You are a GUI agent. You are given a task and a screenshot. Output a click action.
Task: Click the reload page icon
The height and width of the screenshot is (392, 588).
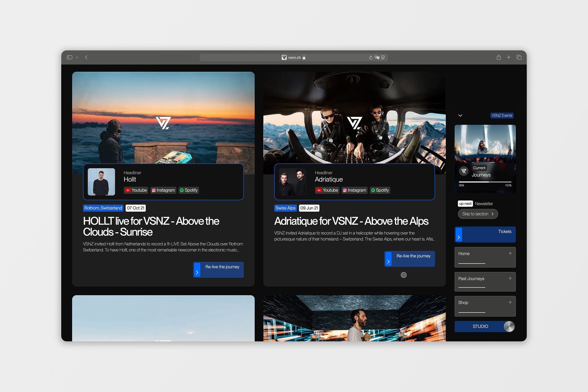(370, 57)
